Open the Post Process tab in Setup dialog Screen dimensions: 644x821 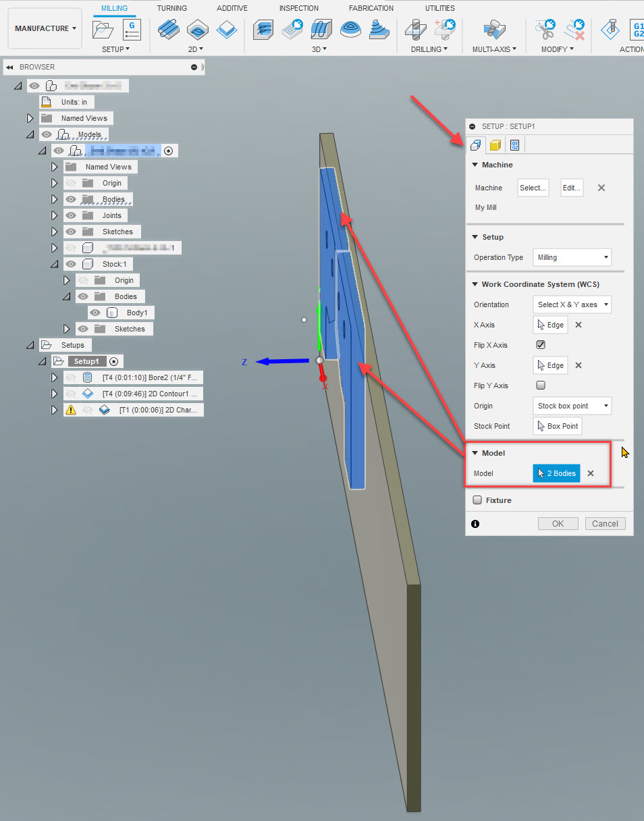click(515, 144)
